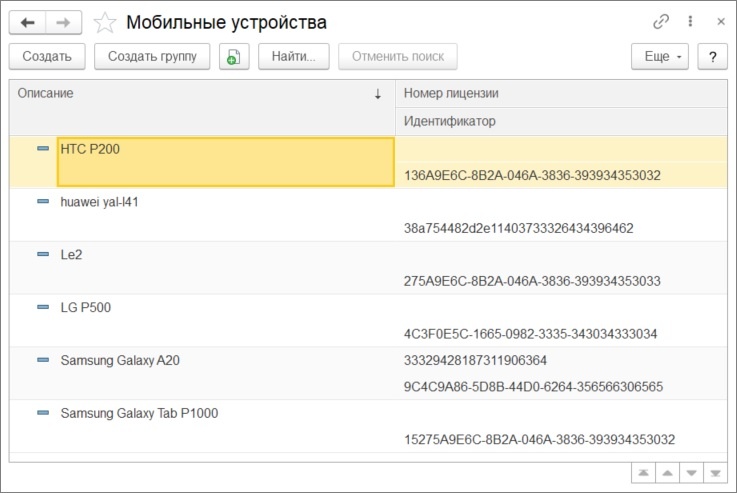Go back with the left arrow button
Screen dimensions: 737x493
click(x=27, y=23)
